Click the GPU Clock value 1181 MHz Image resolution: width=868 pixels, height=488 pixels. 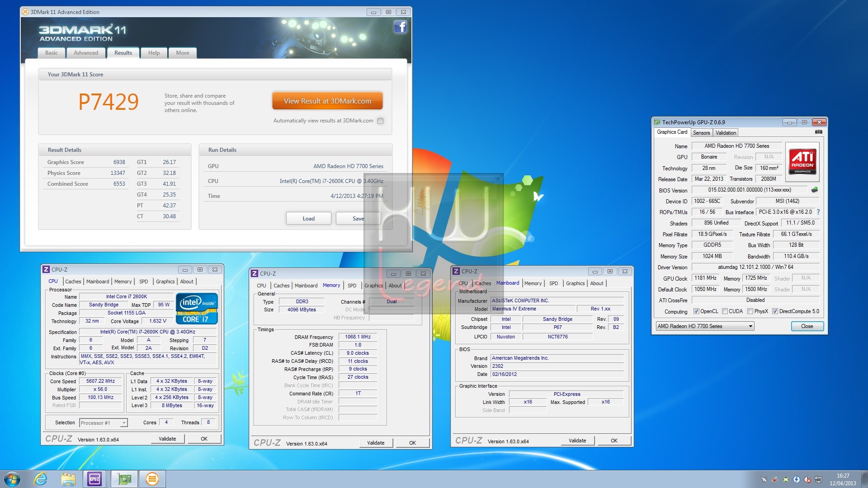pos(705,278)
